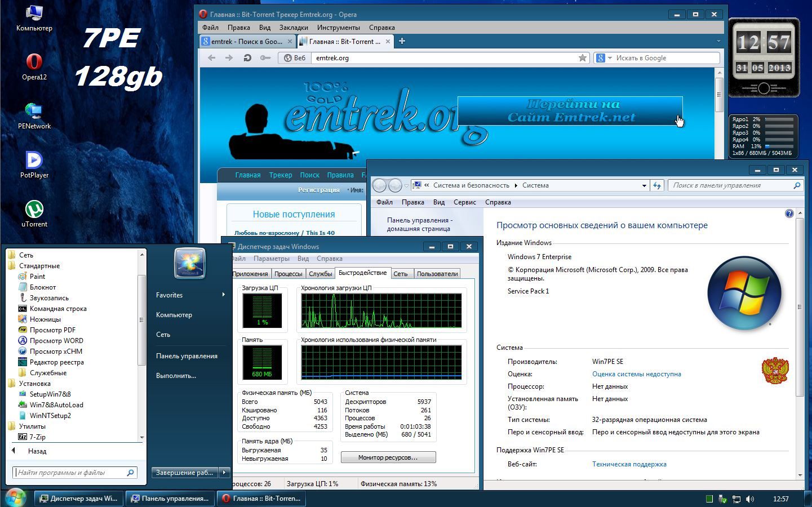Open the shutdown options arrow
The image size is (812, 507).
point(224,473)
